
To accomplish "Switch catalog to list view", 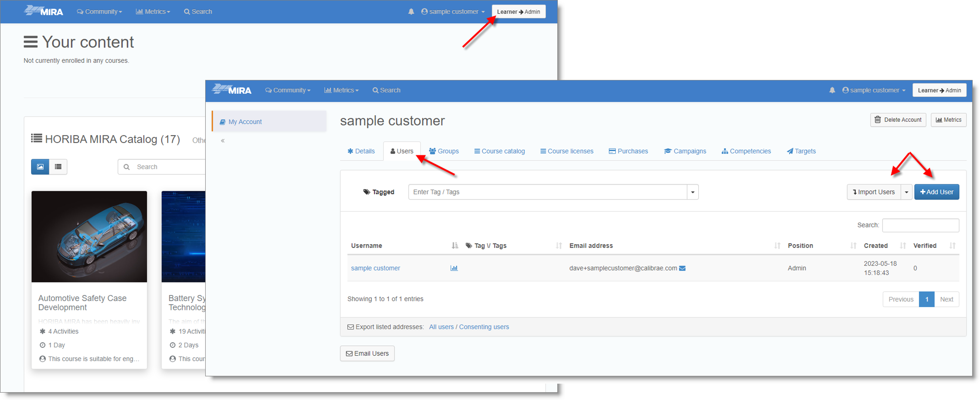I will 58,167.
